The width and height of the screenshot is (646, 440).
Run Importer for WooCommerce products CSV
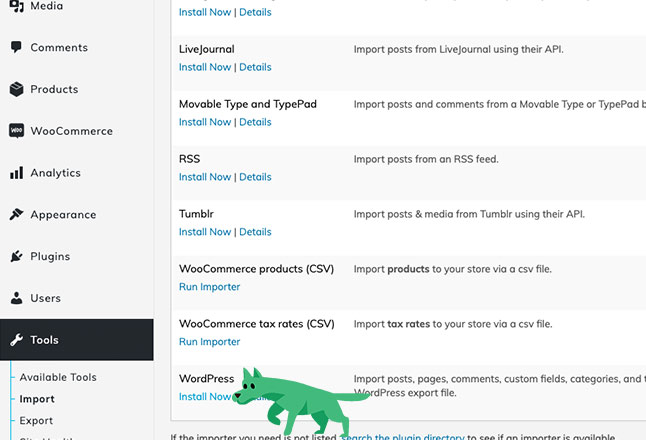(209, 287)
